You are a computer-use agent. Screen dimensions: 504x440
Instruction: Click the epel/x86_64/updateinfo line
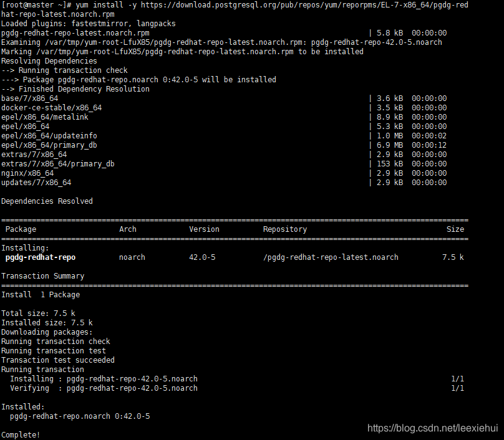coord(224,135)
